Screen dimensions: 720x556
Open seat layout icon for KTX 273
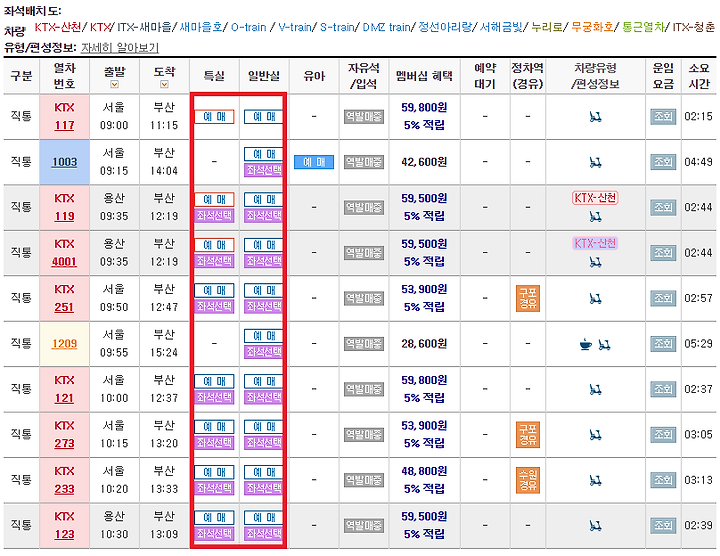(x=596, y=434)
